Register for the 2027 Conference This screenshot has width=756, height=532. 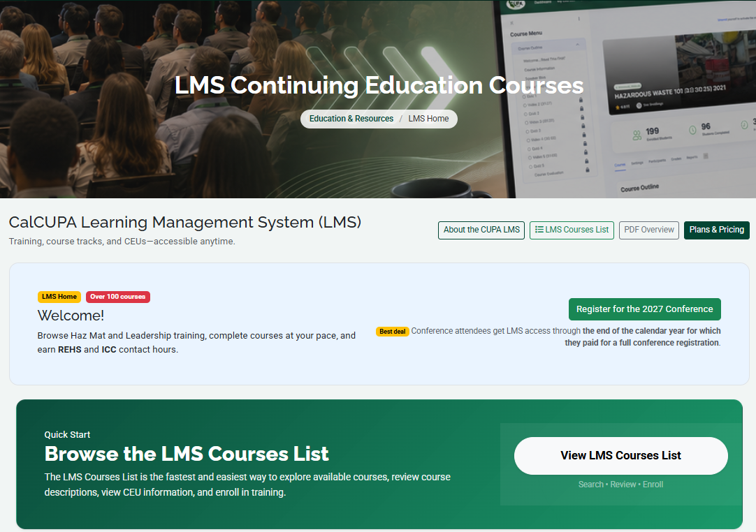pyautogui.click(x=645, y=309)
